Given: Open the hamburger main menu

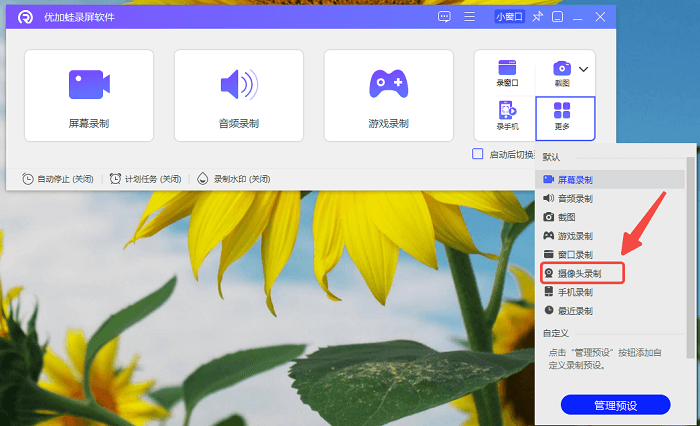Looking at the screenshot, I should tap(469, 17).
